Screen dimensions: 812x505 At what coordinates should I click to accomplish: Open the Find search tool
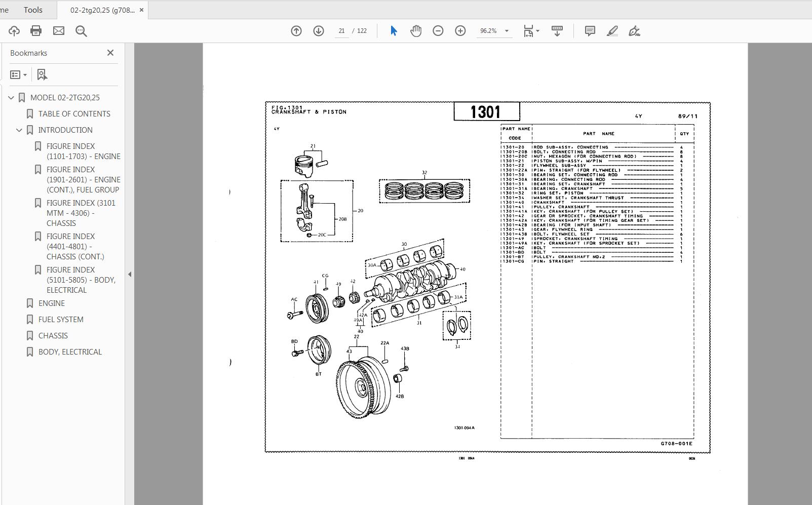81,30
